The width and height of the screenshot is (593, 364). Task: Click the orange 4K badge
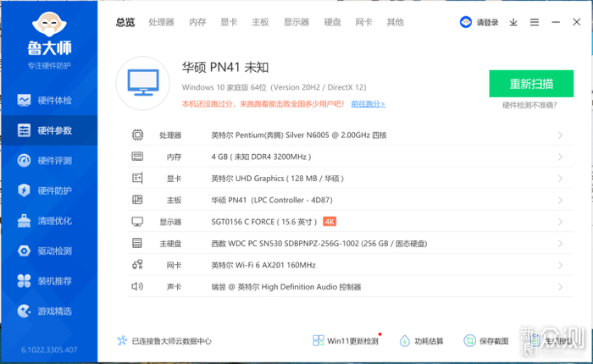[x=330, y=222]
